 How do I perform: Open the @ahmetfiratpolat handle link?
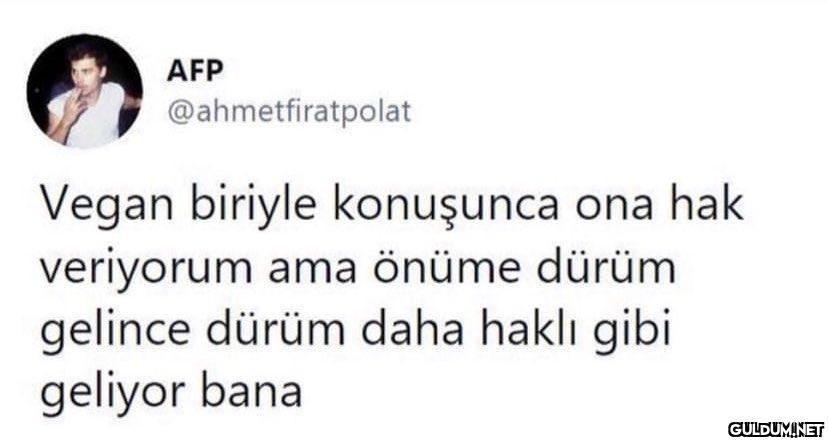289,112
